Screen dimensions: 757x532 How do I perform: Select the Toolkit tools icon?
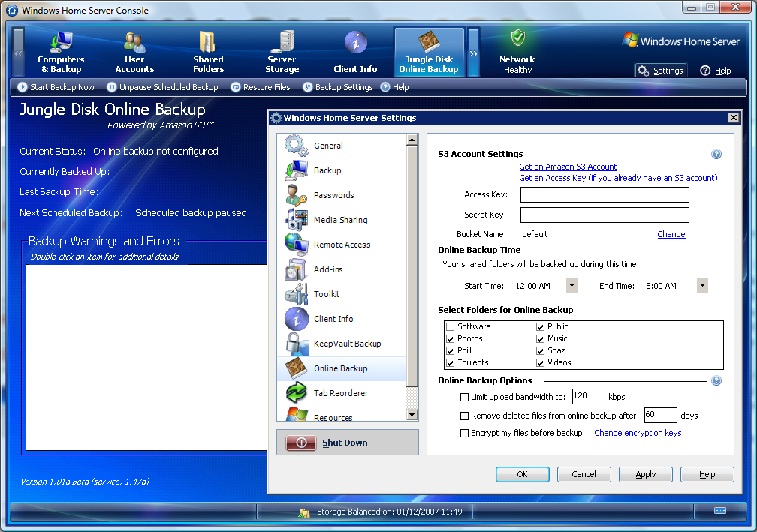296,293
